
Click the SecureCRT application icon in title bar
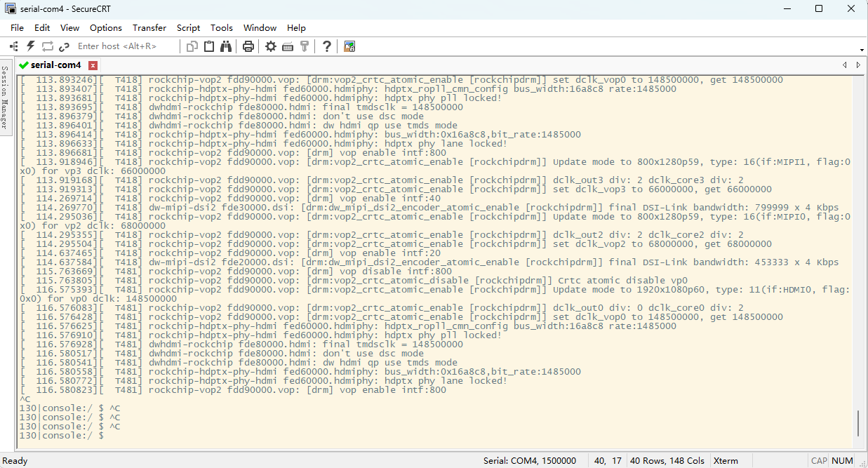11,8
